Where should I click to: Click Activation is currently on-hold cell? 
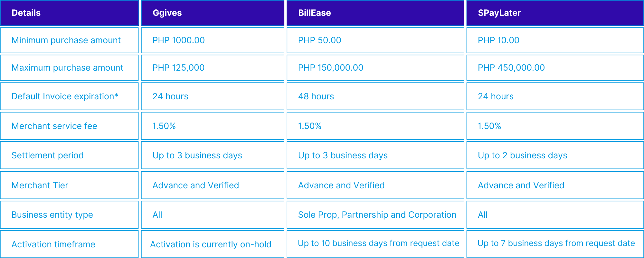click(211, 244)
